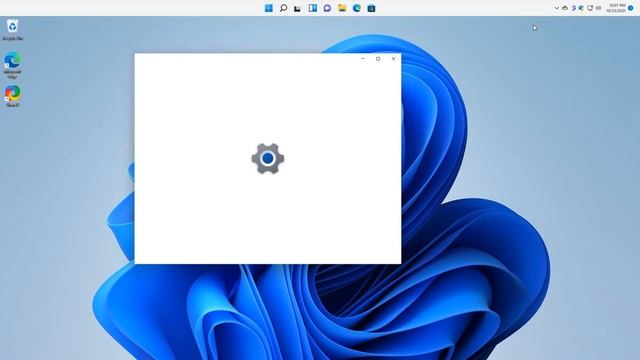Maximize the Settings loading window
The image size is (640, 360).
[378, 59]
